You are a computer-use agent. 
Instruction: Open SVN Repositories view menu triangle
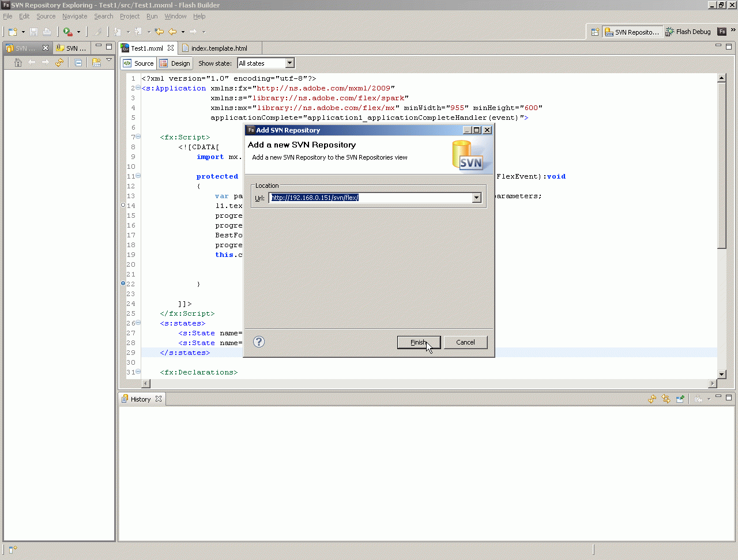pyautogui.click(x=109, y=60)
